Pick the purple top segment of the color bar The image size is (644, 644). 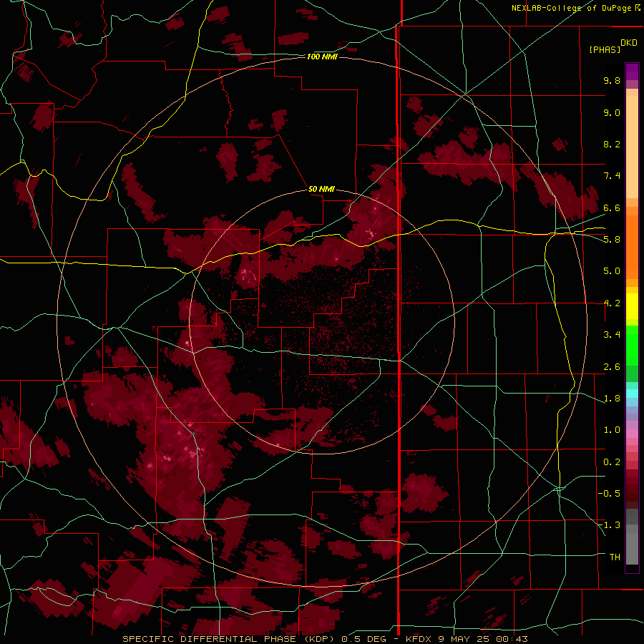pos(632,72)
